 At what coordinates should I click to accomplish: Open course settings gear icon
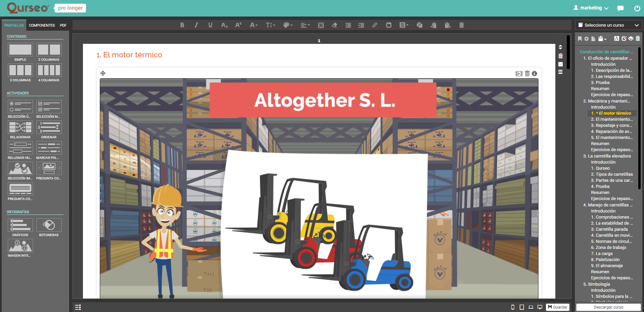[x=587, y=39]
